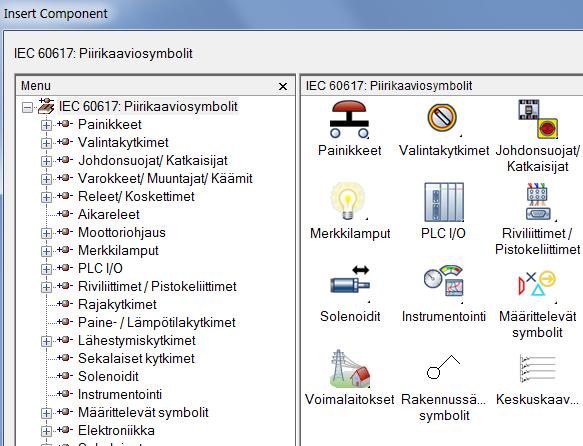Image resolution: width=583 pixels, height=446 pixels.
Task: Expand the Lähestymiskytkimet tree node
Action: pos(46,341)
